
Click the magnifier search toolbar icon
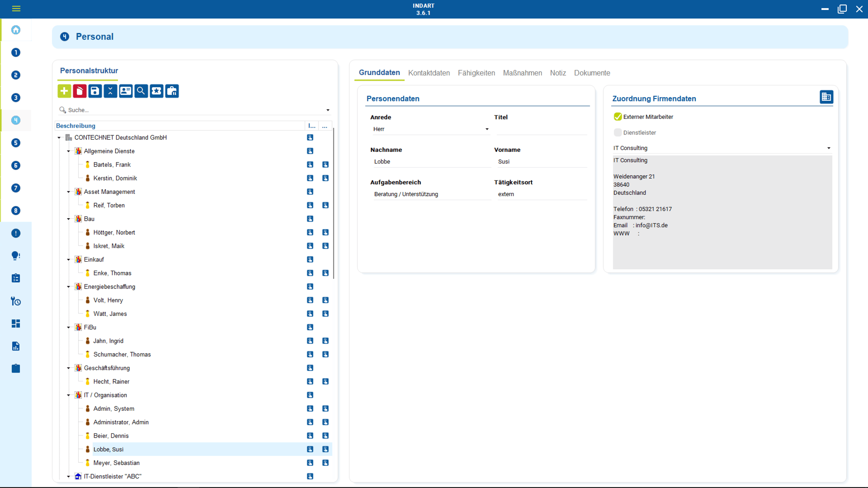click(x=141, y=91)
